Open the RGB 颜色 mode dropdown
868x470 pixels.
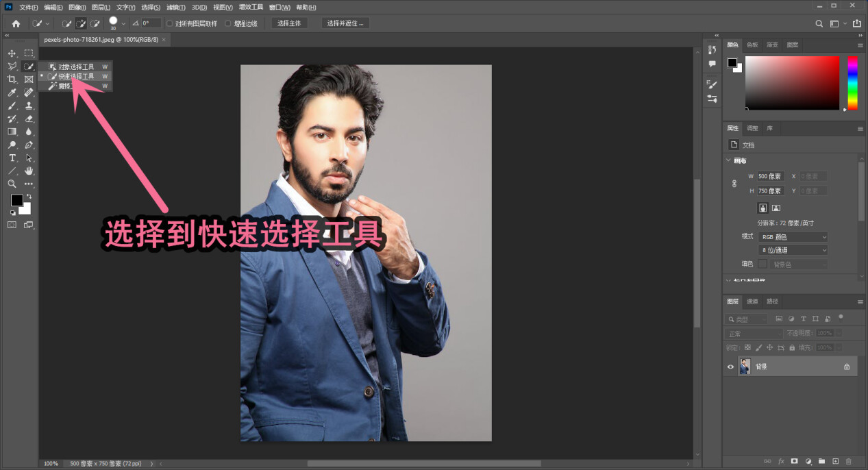[792, 236]
